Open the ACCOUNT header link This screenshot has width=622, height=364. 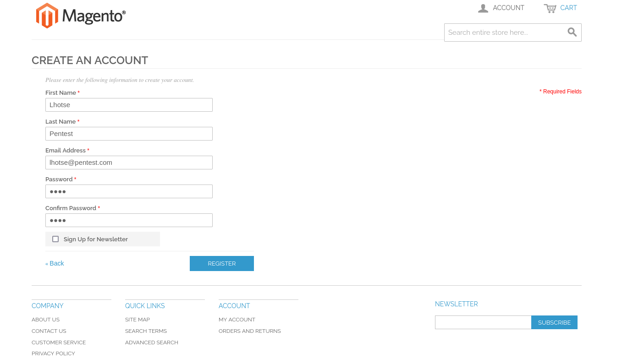pos(508,8)
